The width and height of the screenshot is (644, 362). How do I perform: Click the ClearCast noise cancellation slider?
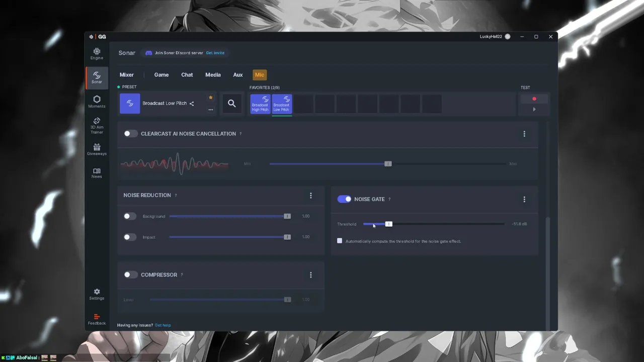pos(387,164)
